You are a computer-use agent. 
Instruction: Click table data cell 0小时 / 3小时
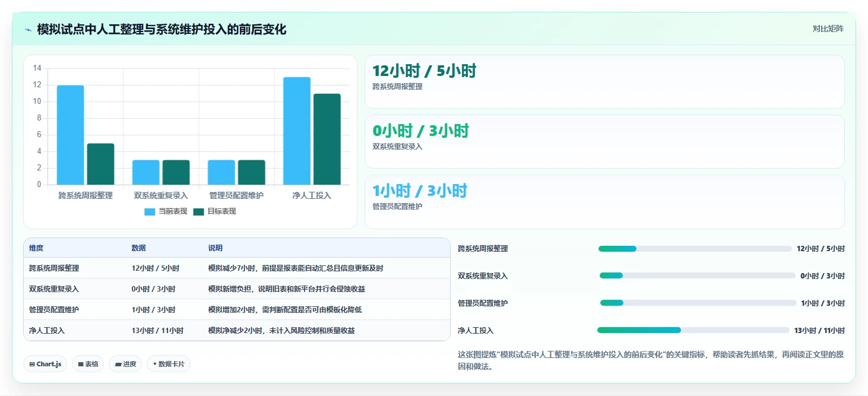(154, 289)
